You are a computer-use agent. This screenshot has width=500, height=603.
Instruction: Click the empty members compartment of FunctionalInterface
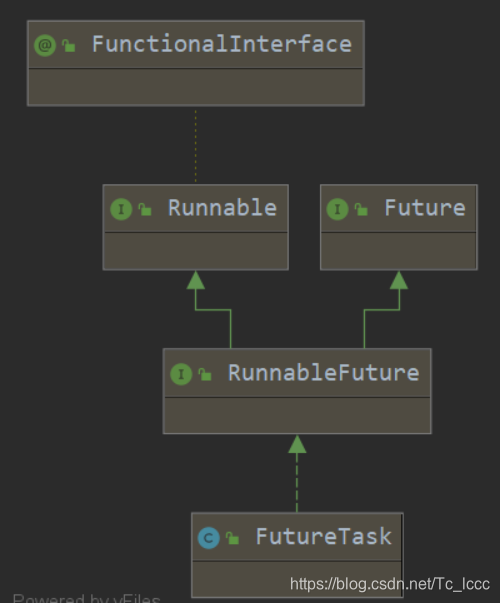196,87
